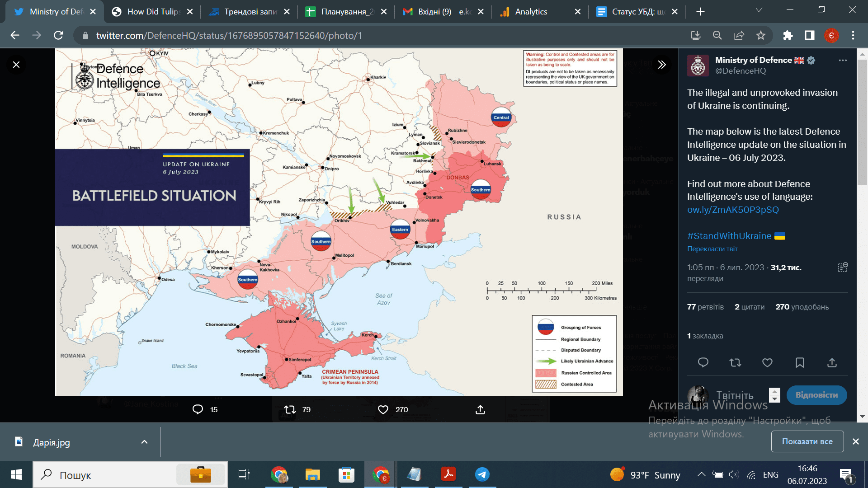Retweet using icon under photo showing 79

click(x=290, y=409)
